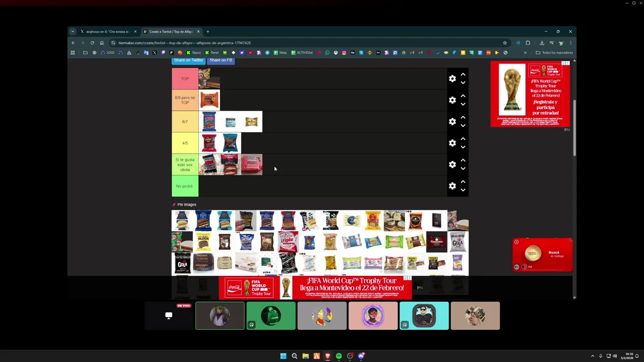Viewport: 644px width, 362px height.
Task: Open Spotify from the taskbar
Action: [x=339, y=356]
